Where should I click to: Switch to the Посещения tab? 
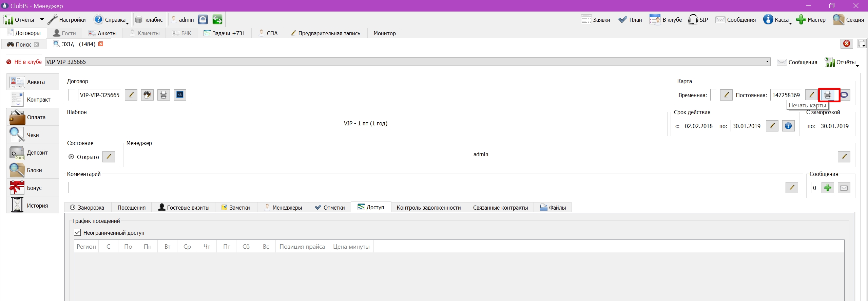click(x=132, y=207)
